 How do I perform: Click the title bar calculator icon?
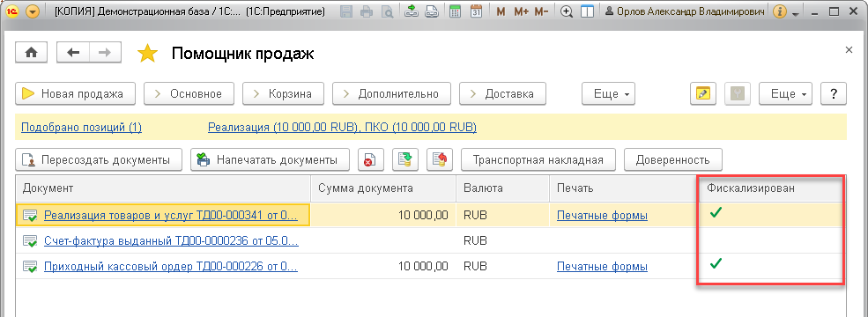point(455,11)
